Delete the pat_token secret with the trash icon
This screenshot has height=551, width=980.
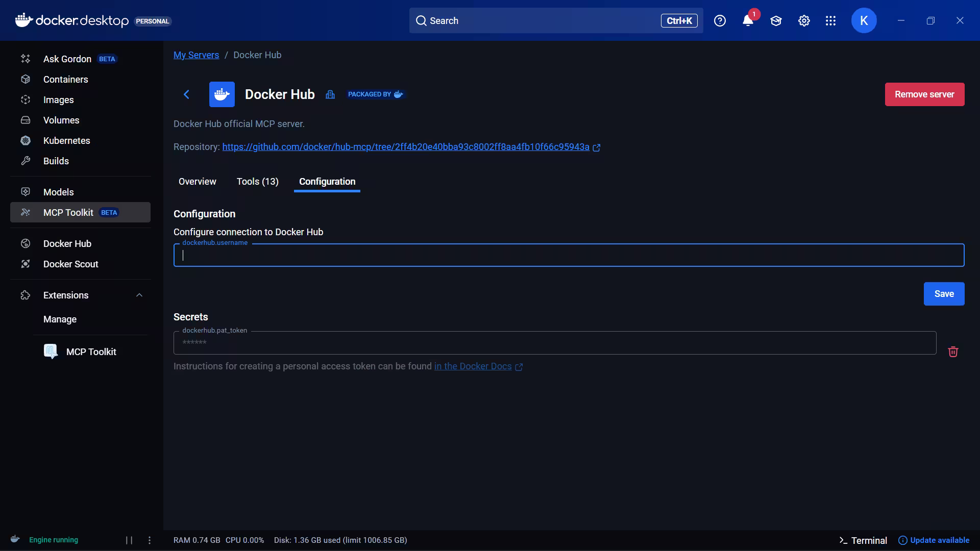point(952,352)
